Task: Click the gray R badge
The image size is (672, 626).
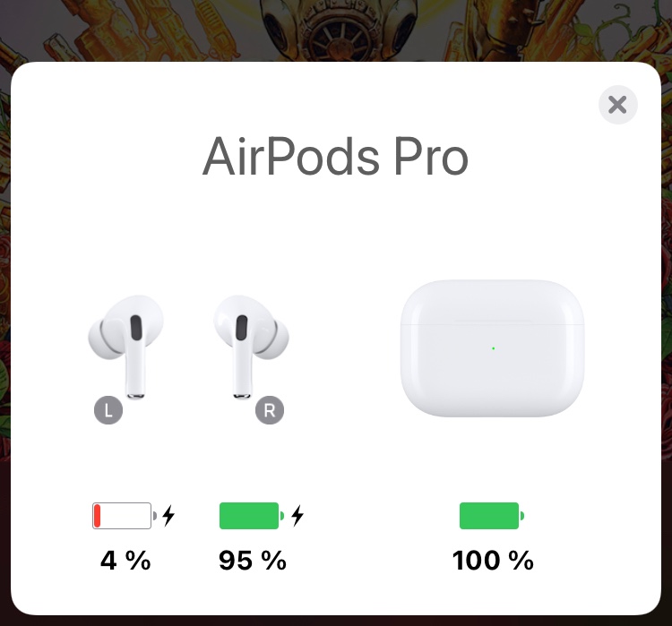Action: click(x=270, y=410)
